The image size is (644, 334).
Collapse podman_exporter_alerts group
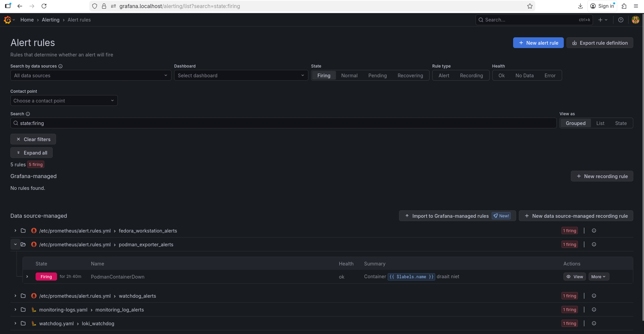15,244
